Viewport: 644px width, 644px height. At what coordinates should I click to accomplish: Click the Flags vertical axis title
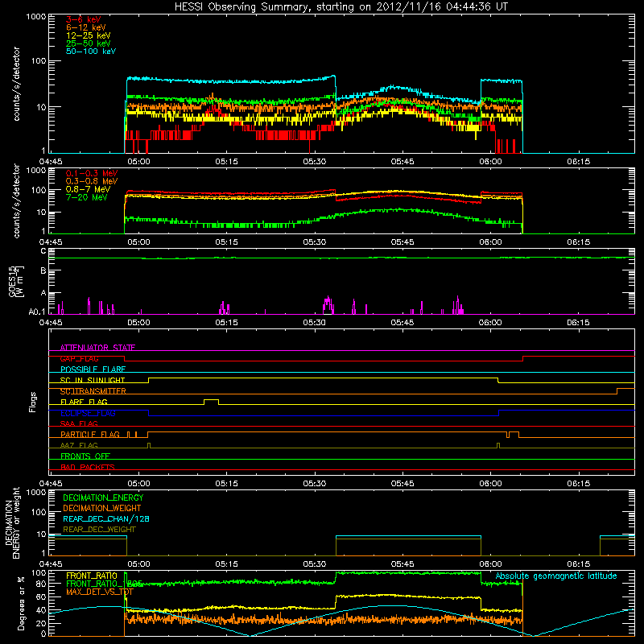tap(33, 402)
